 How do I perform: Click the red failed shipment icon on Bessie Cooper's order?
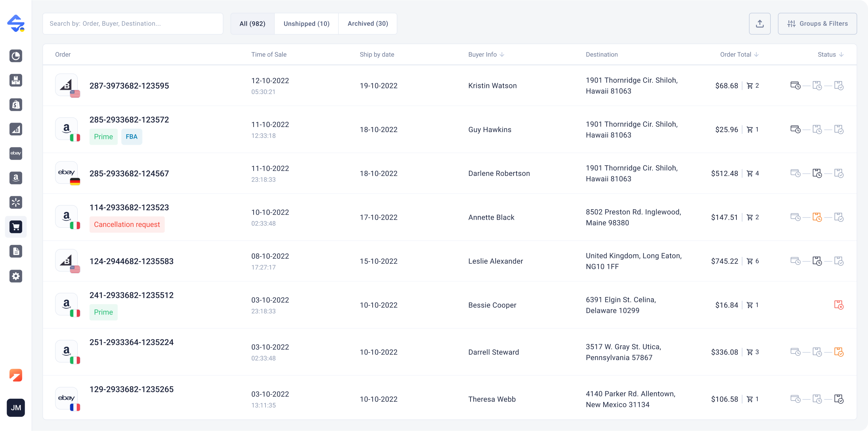tap(839, 305)
